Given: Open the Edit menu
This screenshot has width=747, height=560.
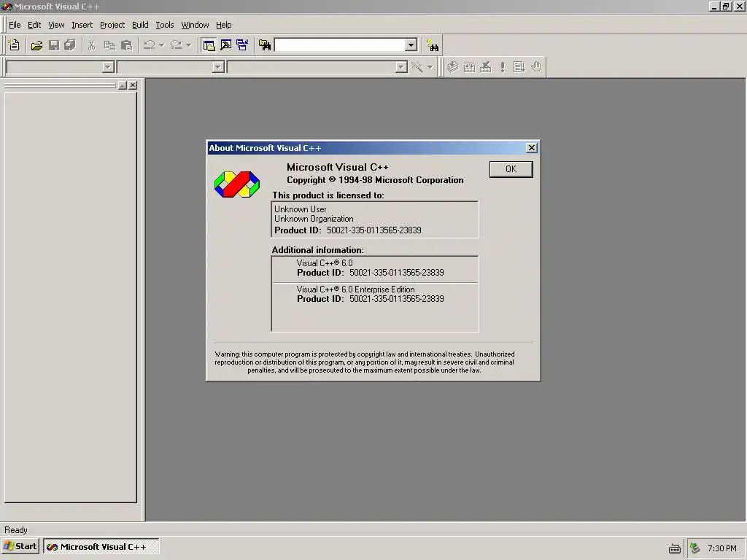Looking at the screenshot, I should click(34, 25).
